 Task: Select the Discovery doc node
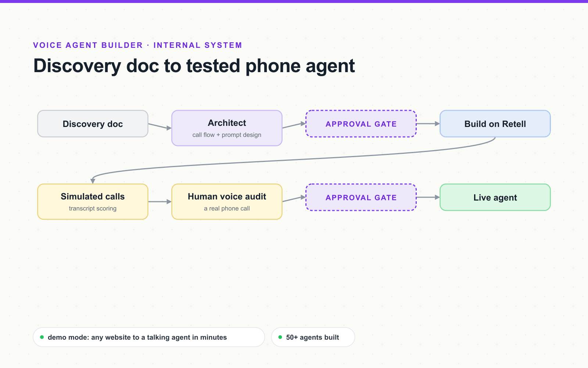(x=93, y=124)
